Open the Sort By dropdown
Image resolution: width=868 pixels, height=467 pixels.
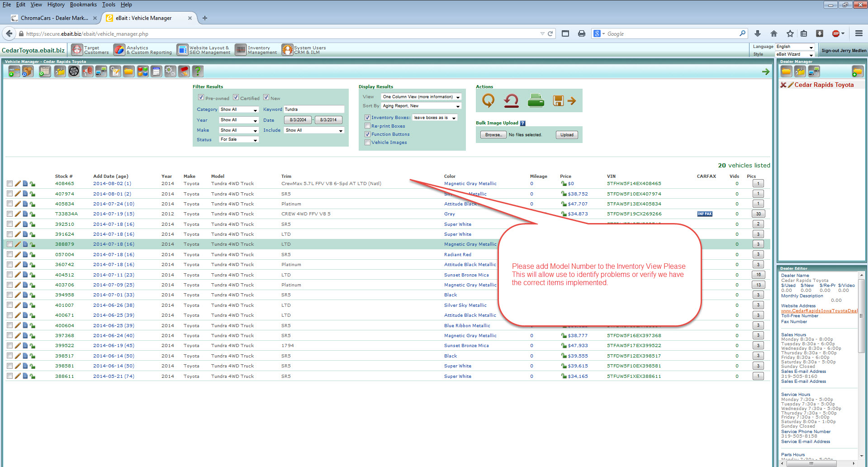pos(421,106)
